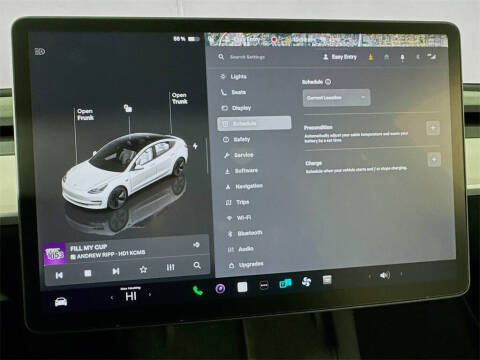Increase temperature with right arrow near HI
480x360 pixels.
(x=150, y=294)
